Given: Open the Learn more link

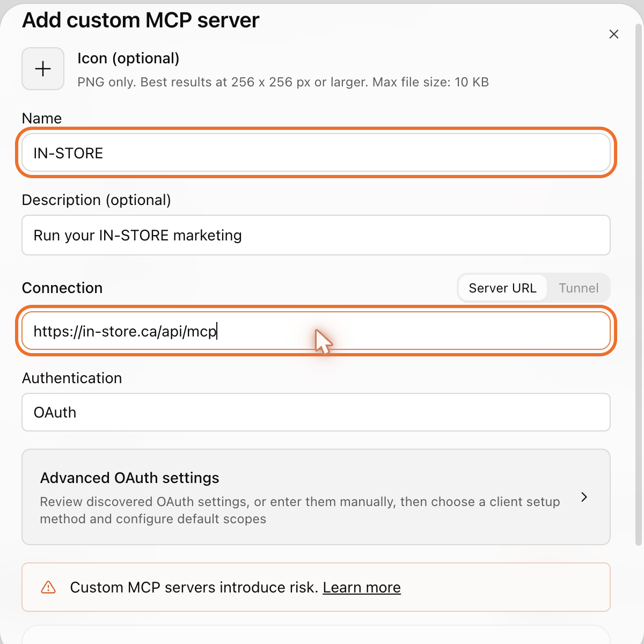Looking at the screenshot, I should click(362, 588).
